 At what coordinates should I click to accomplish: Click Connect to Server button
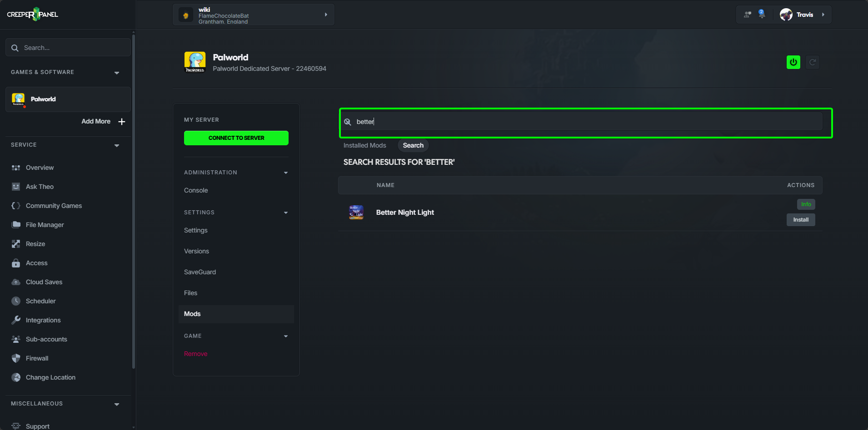(x=236, y=138)
